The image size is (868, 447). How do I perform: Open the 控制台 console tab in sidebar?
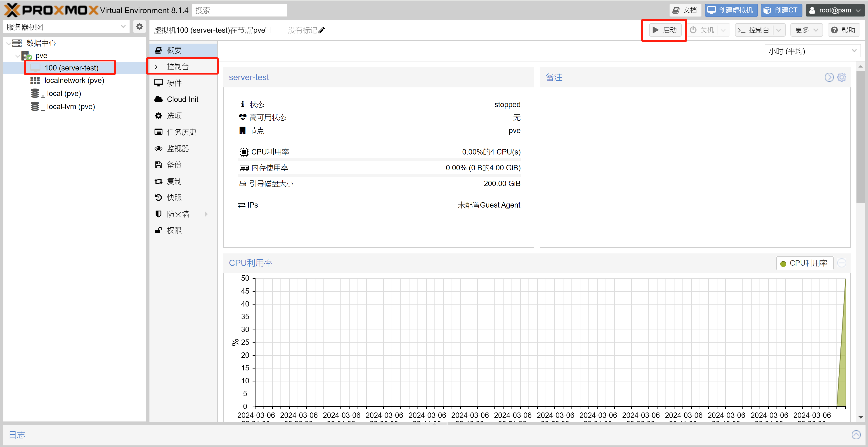(x=183, y=67)
